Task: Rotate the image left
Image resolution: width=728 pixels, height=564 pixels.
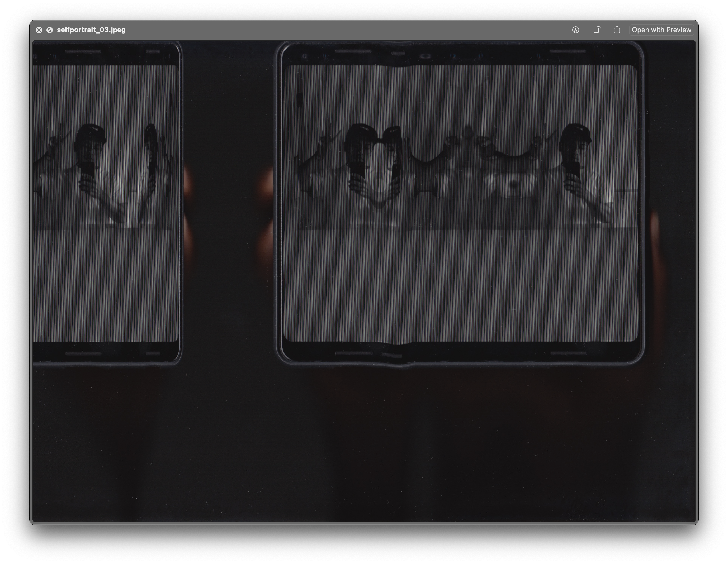Action: click(596, 30)
